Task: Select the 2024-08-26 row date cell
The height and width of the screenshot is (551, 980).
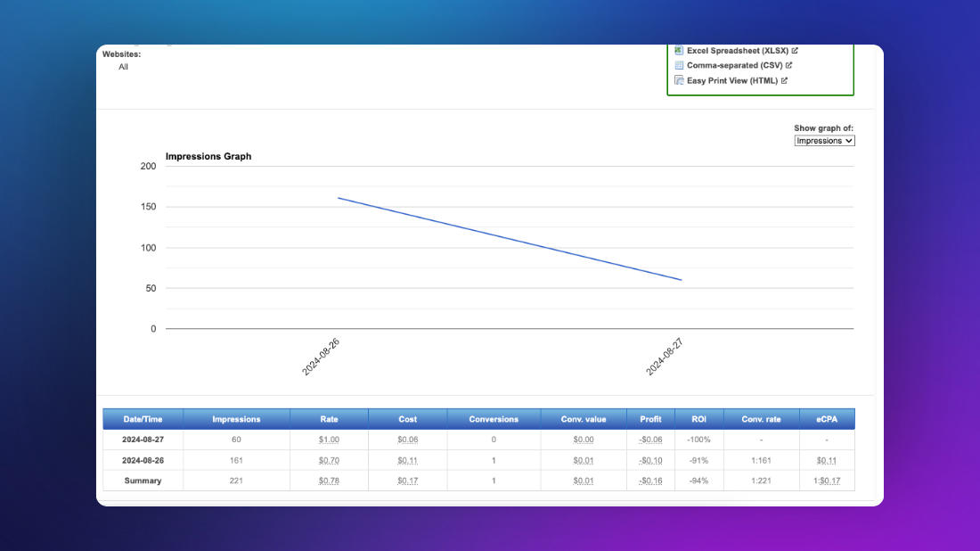Action: tap(143, 460)
